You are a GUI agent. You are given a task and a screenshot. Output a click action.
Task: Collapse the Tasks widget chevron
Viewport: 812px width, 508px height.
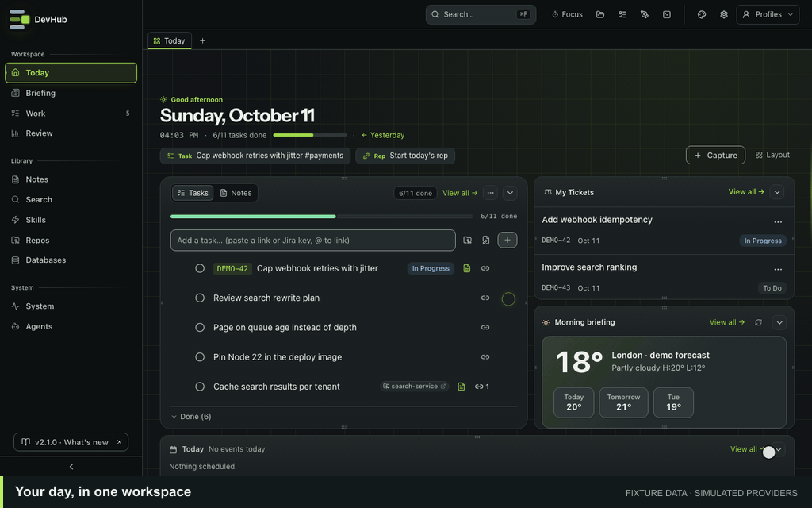[x=510, y=193]
